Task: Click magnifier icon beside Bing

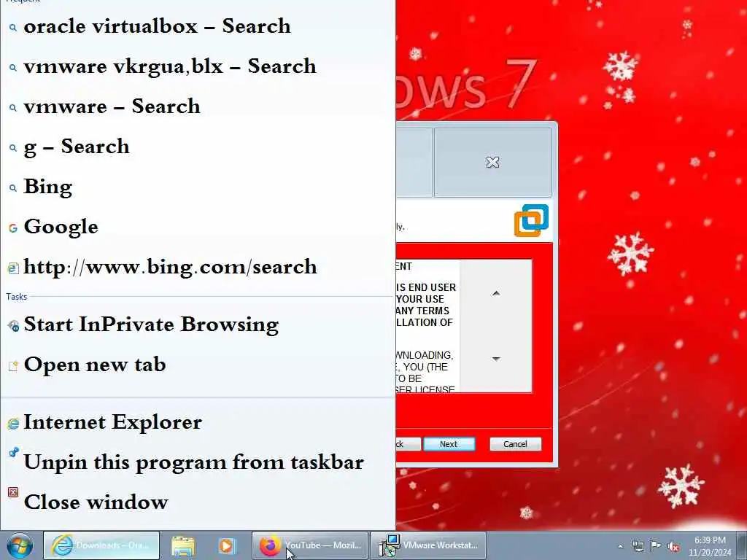Action: [13, 188]
